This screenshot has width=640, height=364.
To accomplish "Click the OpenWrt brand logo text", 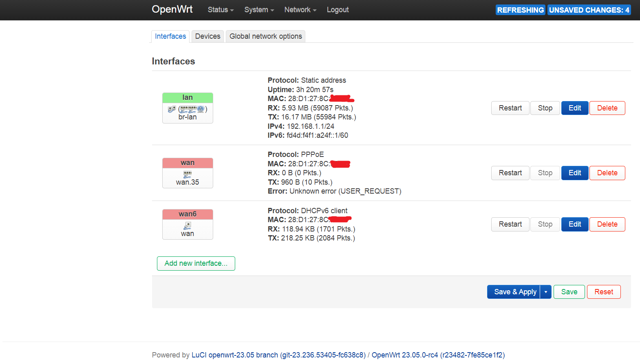I will click(x=172, y=9).
